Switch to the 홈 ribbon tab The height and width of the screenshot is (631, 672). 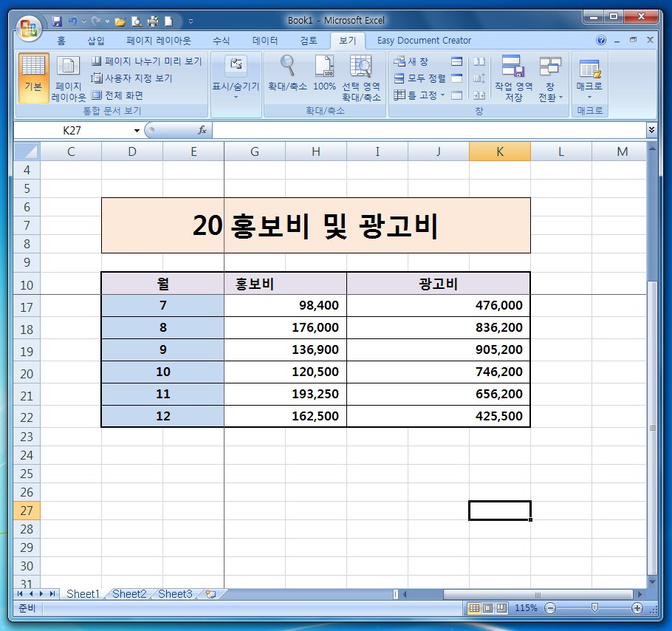point(61,41)
